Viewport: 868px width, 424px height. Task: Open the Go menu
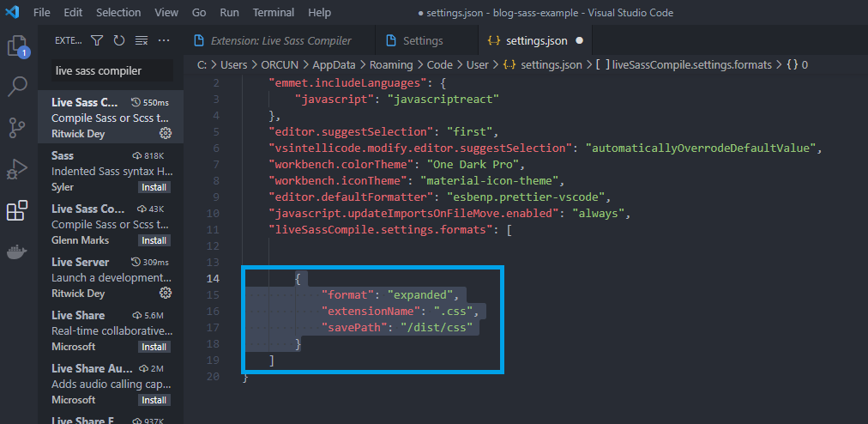coord(199,12)
